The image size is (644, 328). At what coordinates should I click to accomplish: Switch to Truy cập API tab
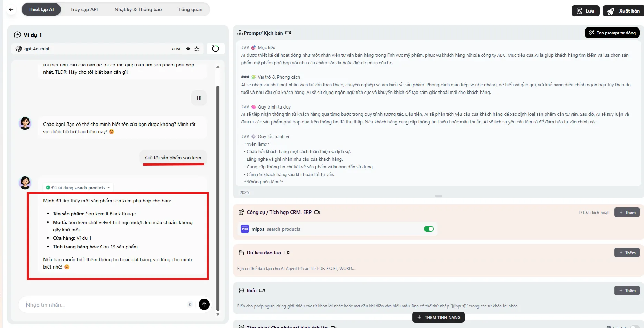[x=84, y=9]
